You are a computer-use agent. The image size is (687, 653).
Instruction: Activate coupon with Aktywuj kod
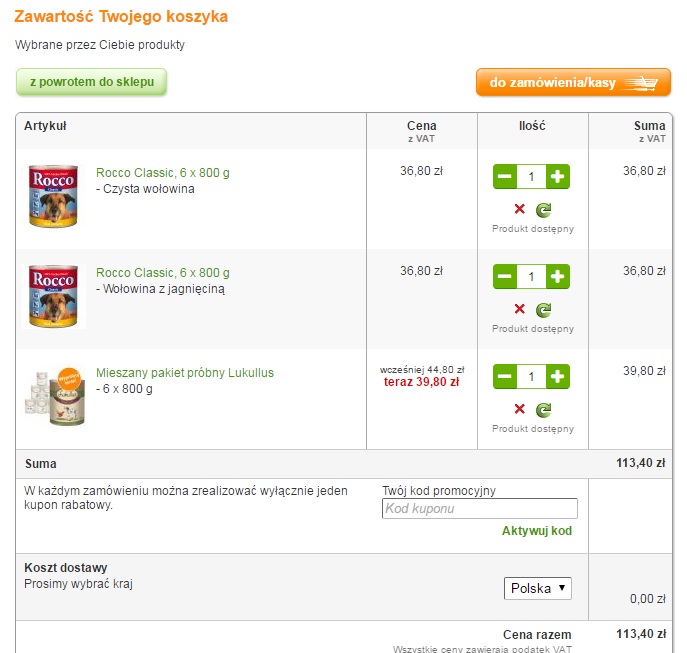coord(537,531)
